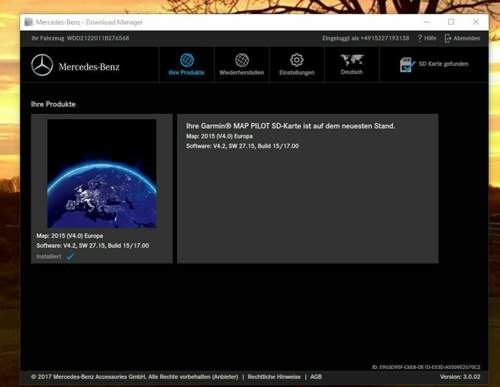The image size is (500, 387).
Task: Click the blue Installiert checkmark icon
Action: coord(70,256)
